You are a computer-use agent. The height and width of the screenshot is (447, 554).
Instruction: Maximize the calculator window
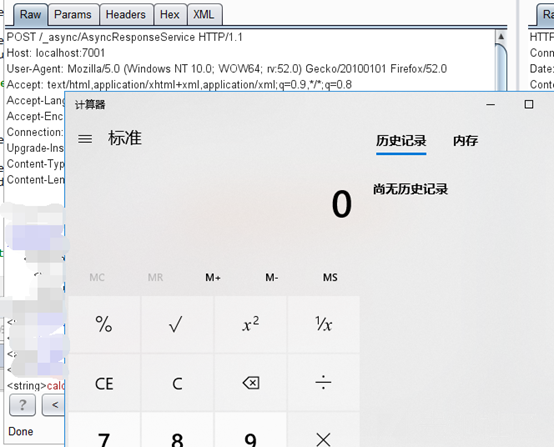[x=529, y=105]
